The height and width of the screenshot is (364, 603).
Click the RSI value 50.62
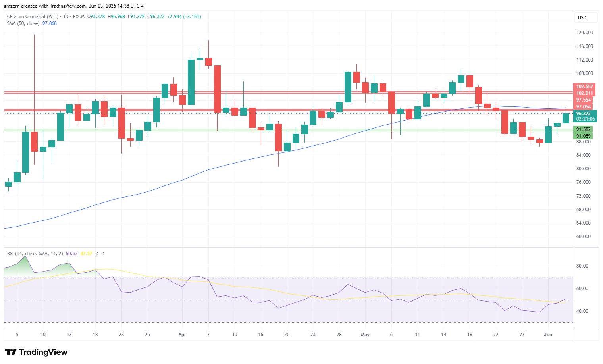[72, 254]
